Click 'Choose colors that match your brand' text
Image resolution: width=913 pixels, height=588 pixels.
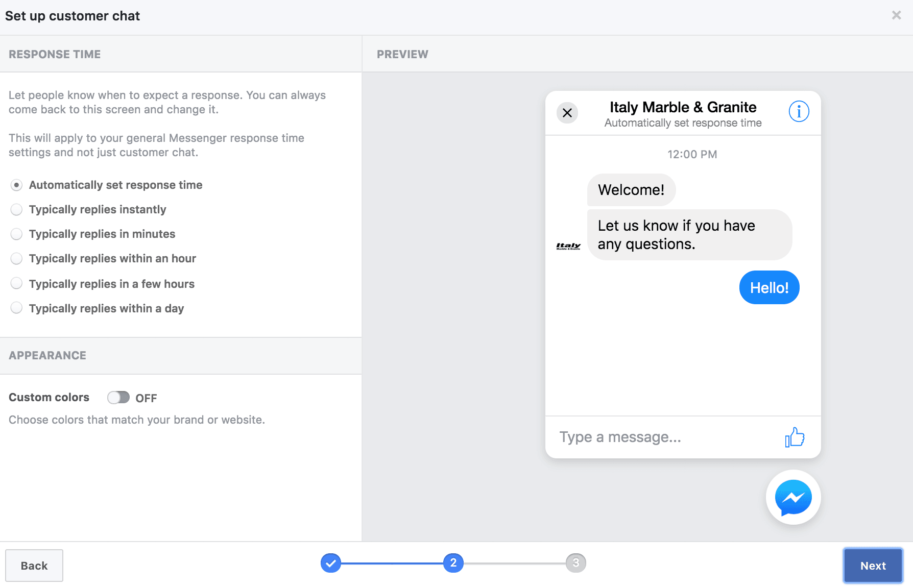[x=137, y=420]
